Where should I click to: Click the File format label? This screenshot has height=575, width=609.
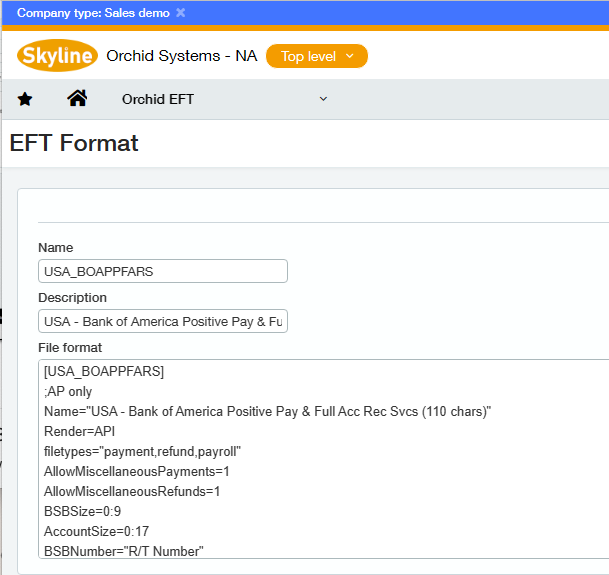tap(70, 347)
